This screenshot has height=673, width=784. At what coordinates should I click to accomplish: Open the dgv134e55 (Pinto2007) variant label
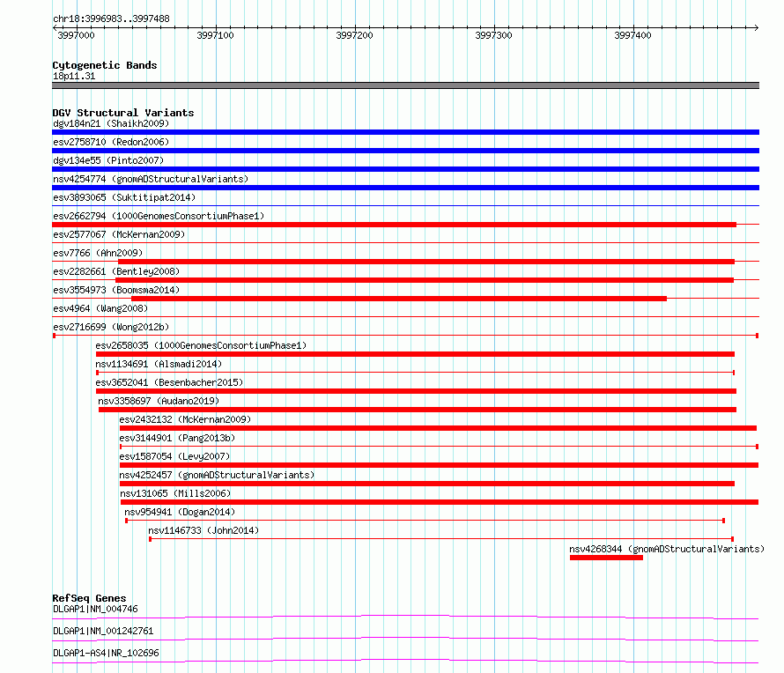[108, 160]
